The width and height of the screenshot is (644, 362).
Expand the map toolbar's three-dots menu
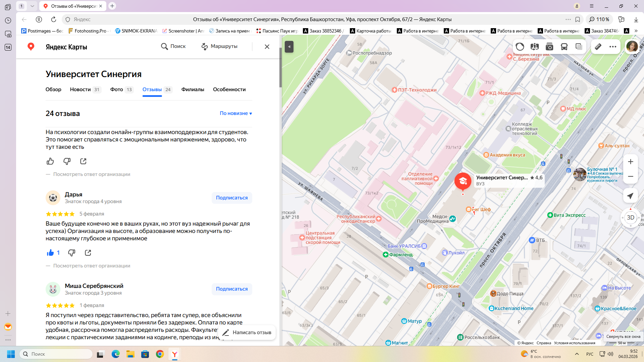tap(613, 47)
